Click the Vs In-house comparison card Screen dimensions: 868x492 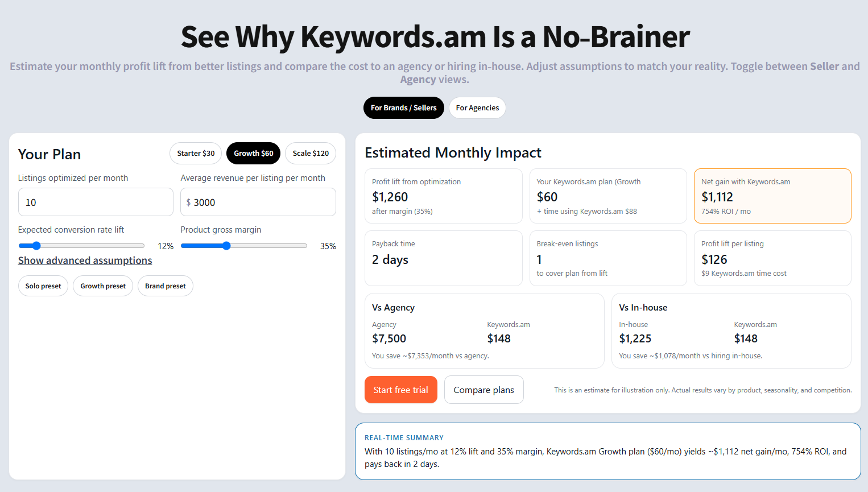pyautogui.click(x=731, y=331)
